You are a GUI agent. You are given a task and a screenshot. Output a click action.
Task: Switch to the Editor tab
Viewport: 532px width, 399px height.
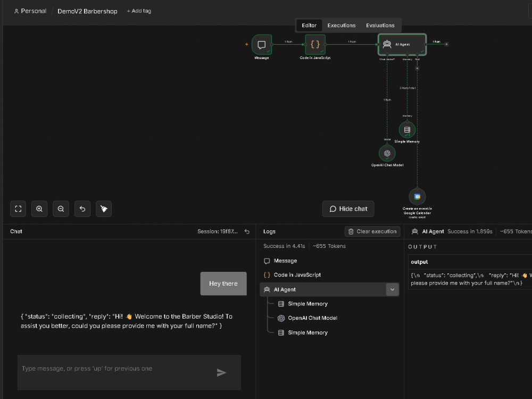click(309, 26)
